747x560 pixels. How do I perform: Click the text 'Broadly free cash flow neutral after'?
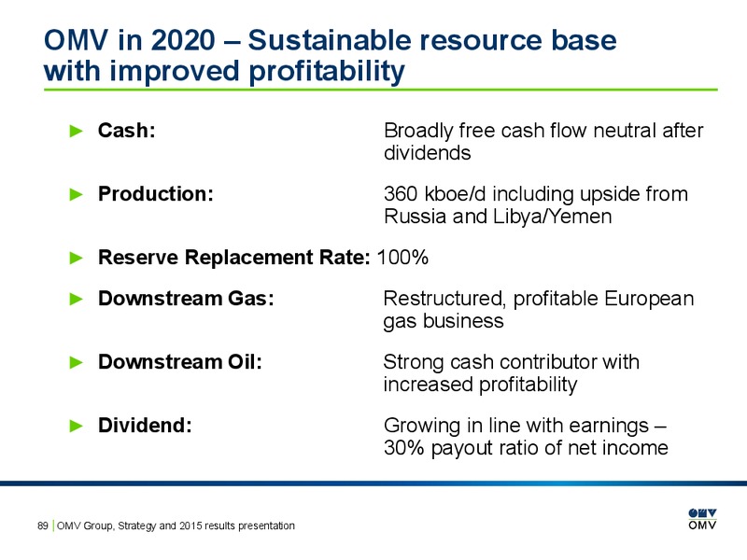(543, 131)
